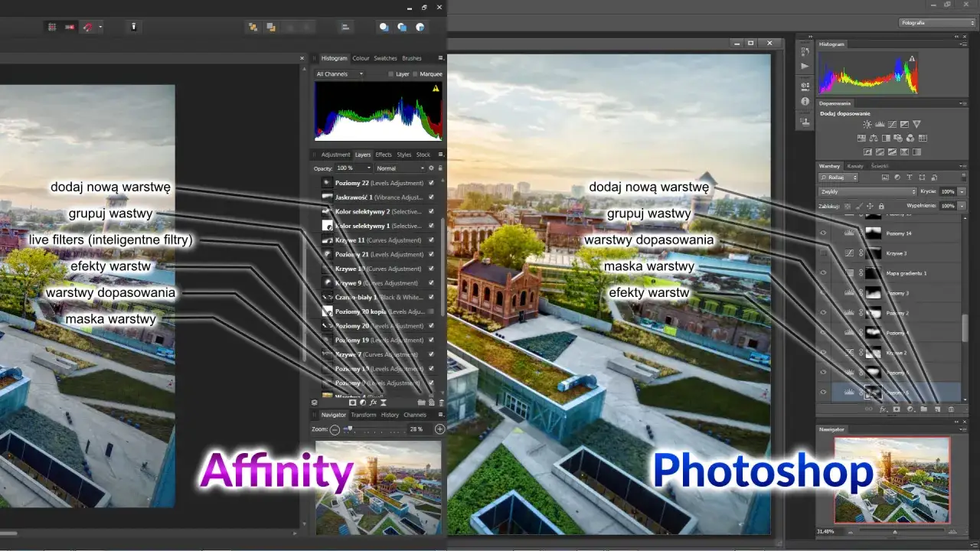Open the Vibrance adjustment icon in Dopasowania
980x551 pixels.
(916, 124)
